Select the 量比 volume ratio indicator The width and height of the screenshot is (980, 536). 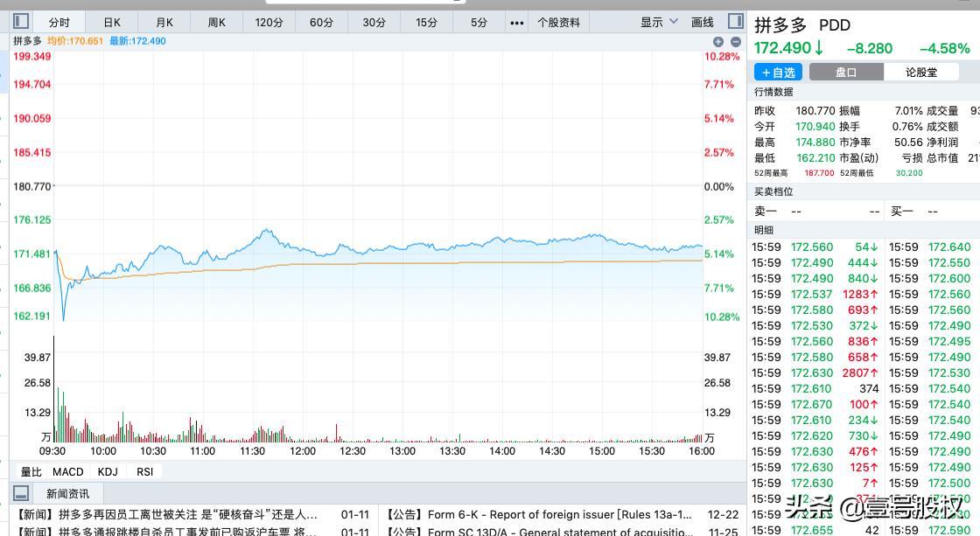coord(31,471)
